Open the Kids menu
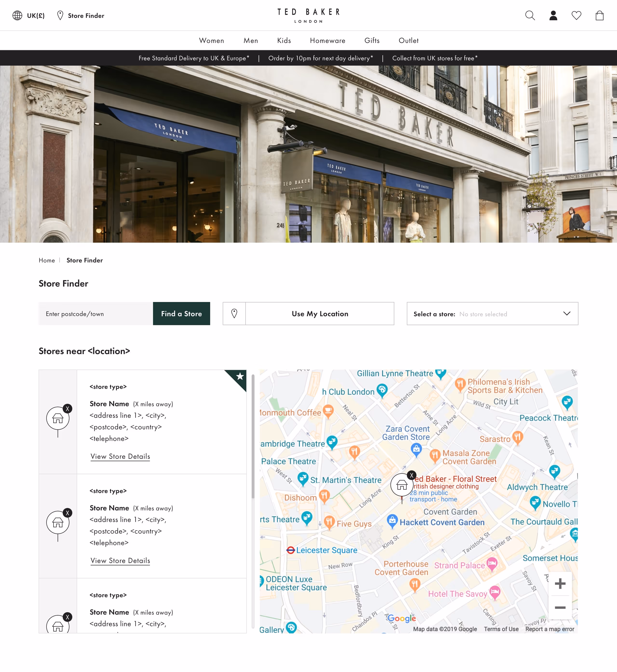Image resolution: width=617 pixels, height=672 pixels. 284,41
